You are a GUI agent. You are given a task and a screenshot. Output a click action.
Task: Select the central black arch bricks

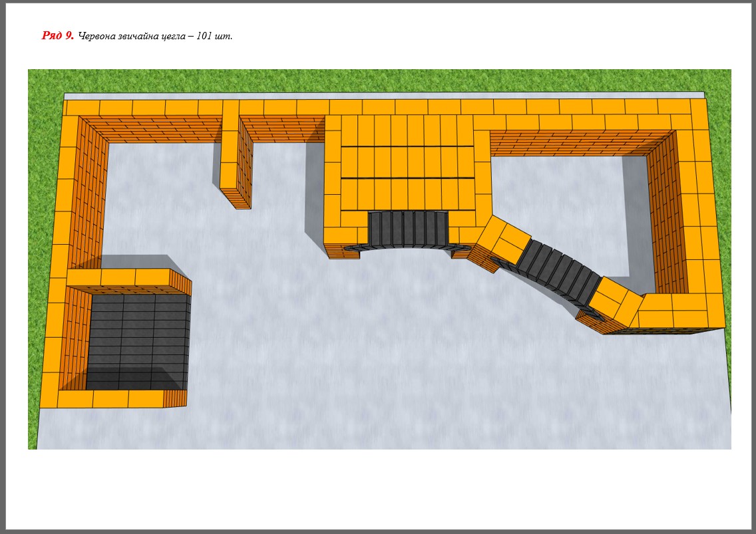pyautogui.click(x=408, y=230)
